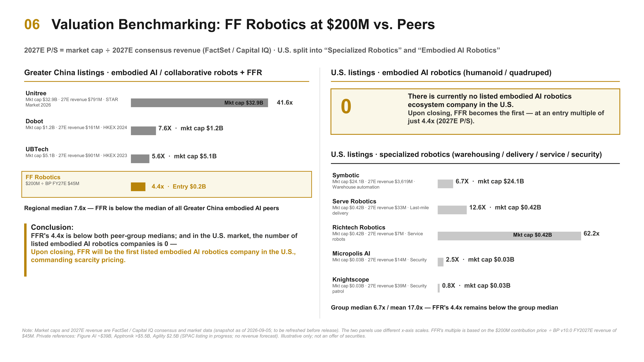Select the Greater China listings heading
This screenshot has width=644, height=362.
[143, 72]
